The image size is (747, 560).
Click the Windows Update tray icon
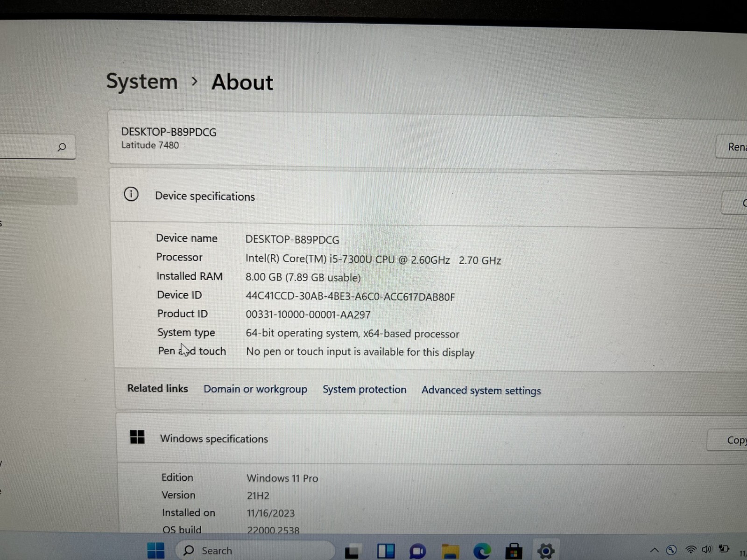(x=671, y=550)
